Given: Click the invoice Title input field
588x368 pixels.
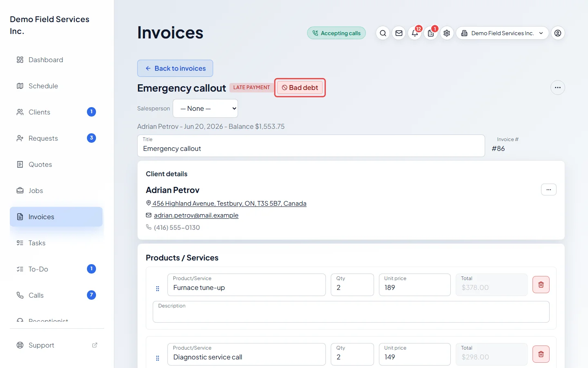Looking at the screenshot, I should (x=311, y=146).
